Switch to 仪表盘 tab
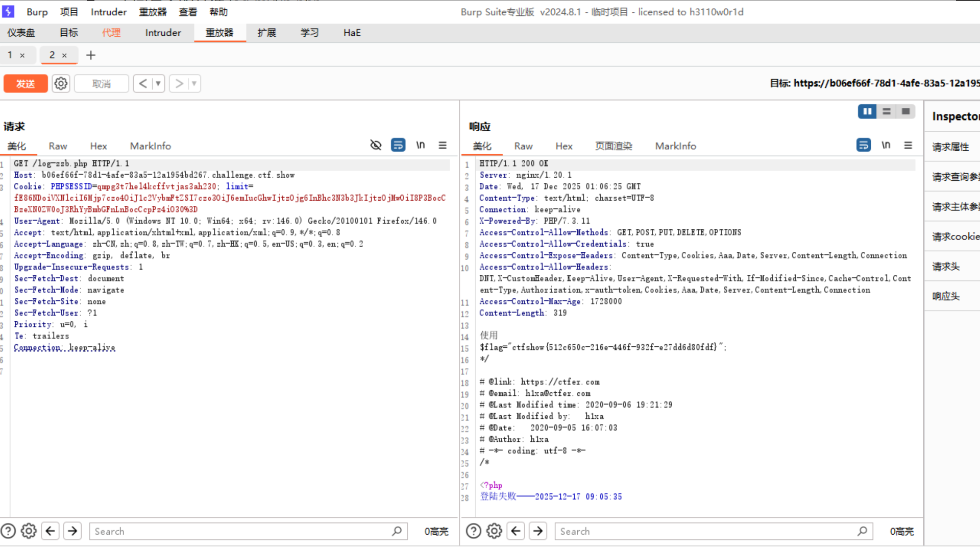 coord(21,33)
